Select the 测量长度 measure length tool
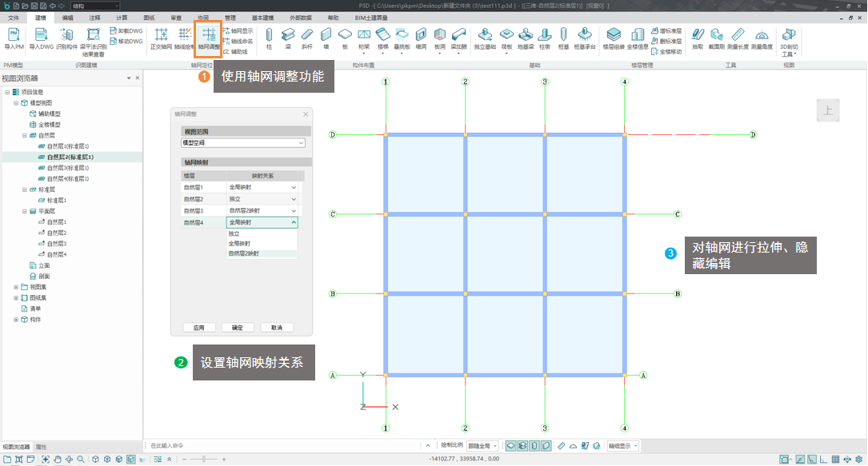 pyautogui.click(x=738, y=38)
